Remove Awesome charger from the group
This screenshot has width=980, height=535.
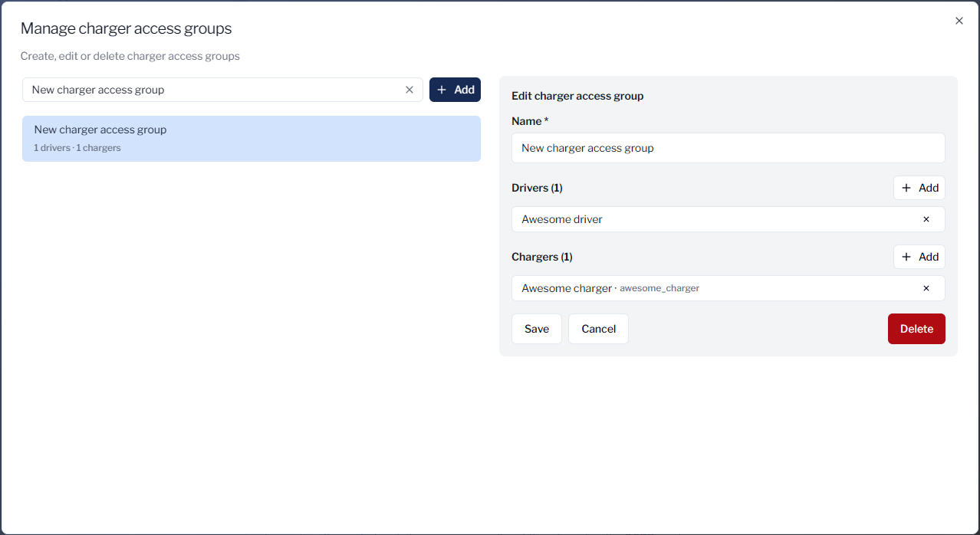pyautogui.click(x=926, y=288)
